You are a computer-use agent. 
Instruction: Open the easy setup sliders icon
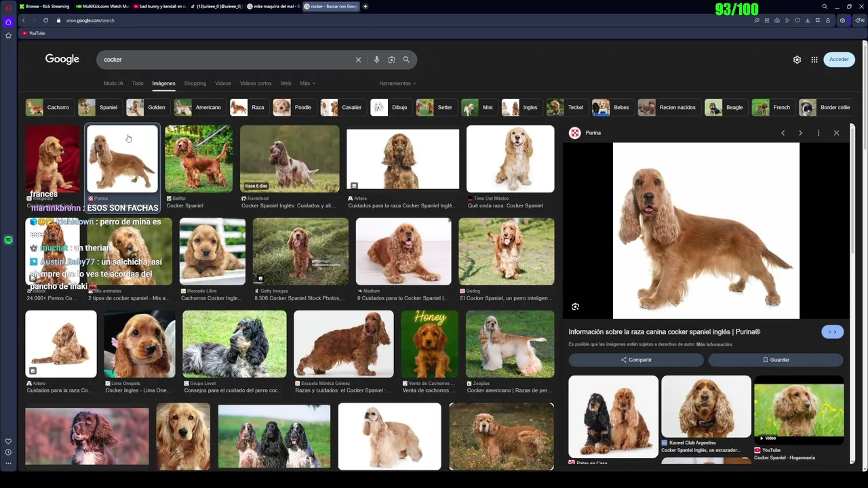[x=818, y=20]
